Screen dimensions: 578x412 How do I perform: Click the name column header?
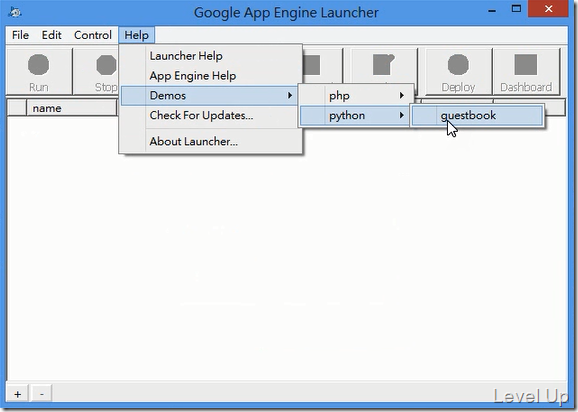coord(72,108)
